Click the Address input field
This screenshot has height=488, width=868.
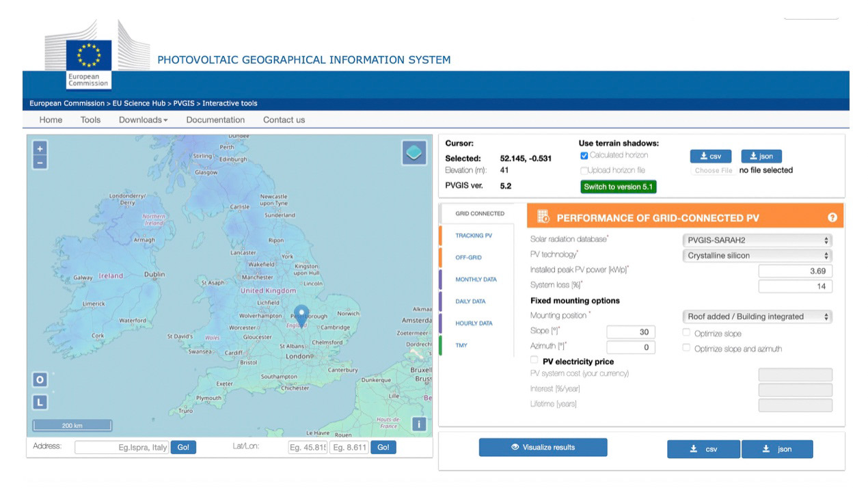click(x=122, y=448)
